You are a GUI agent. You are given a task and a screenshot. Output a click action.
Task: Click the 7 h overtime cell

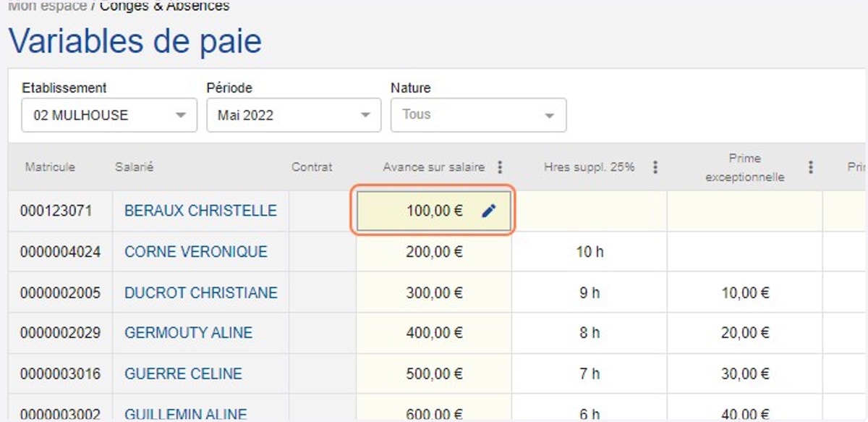click(590, 374)
